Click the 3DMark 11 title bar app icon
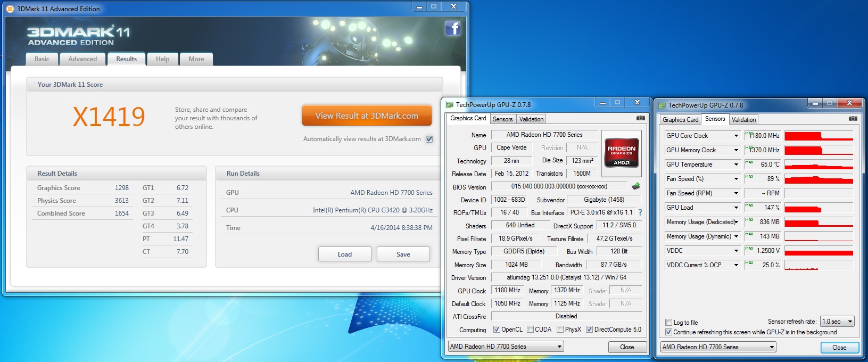Viewport: 868px width, 362px height. pos(10,9)
